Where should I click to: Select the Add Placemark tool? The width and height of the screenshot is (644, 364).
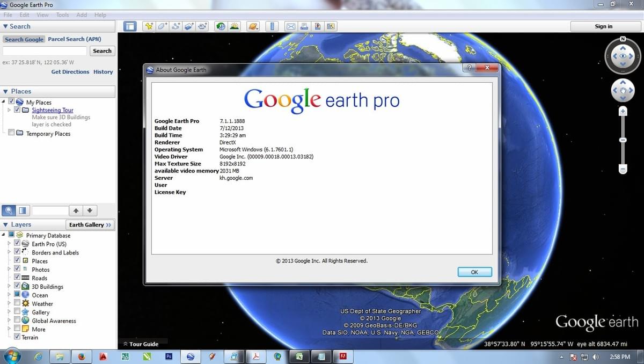(x=149, y=26)
